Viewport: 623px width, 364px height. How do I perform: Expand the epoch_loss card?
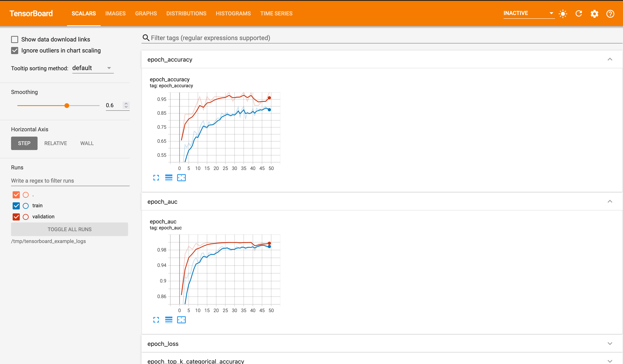(610, 343)
